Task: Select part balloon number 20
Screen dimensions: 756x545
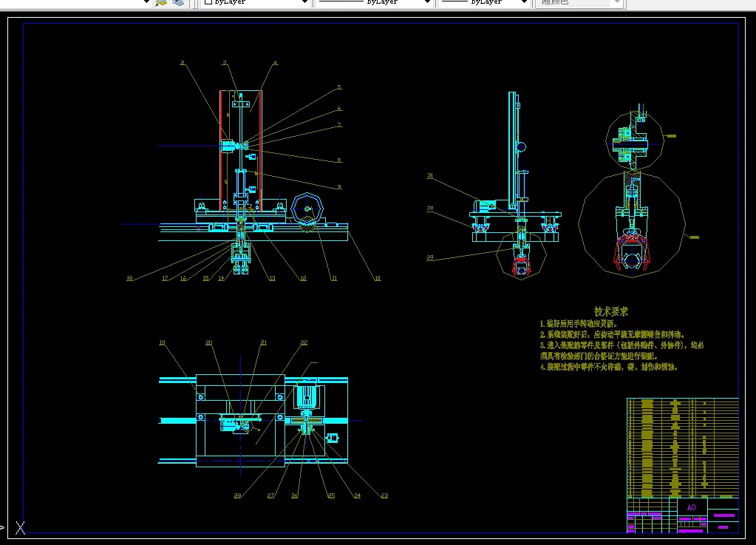Action: tap(208, 343)
